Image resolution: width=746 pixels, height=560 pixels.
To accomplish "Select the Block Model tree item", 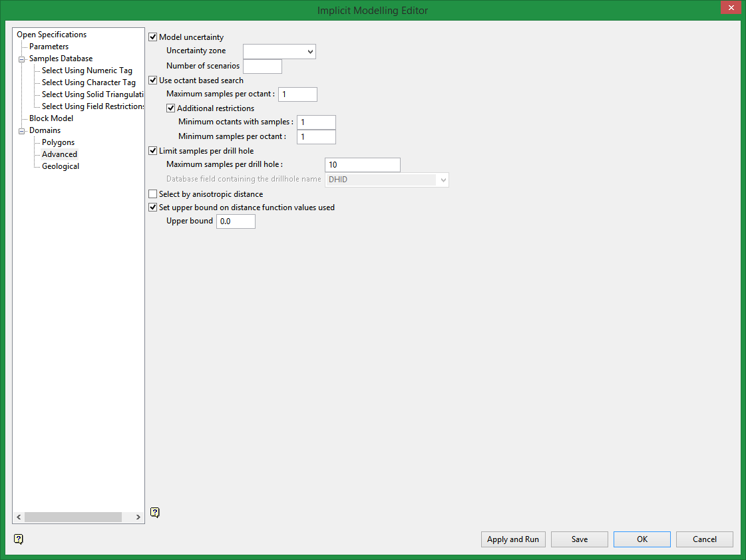I will coord(52,118).
